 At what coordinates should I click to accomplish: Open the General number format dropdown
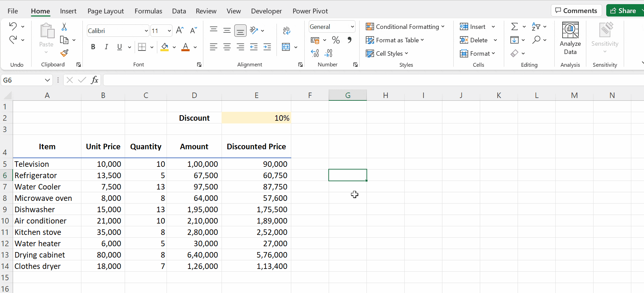click(x=352, y=27)
